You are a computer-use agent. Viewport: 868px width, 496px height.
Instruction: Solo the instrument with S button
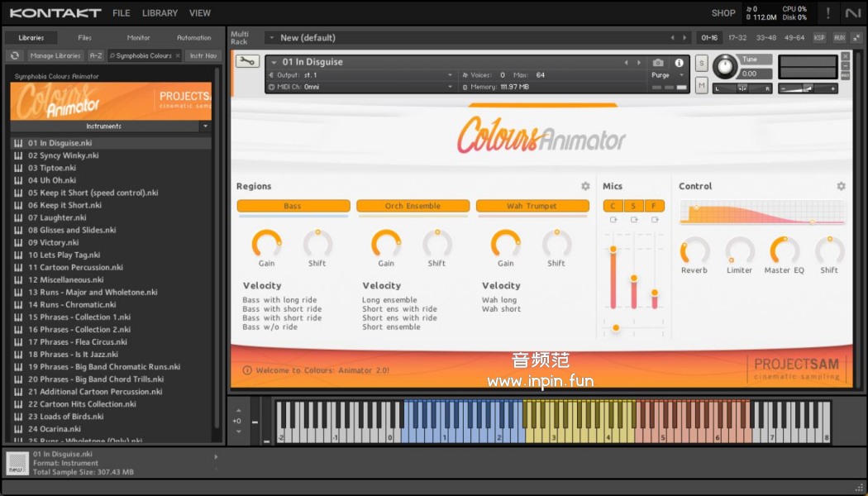pyautogui.click(x=701, y=63)
